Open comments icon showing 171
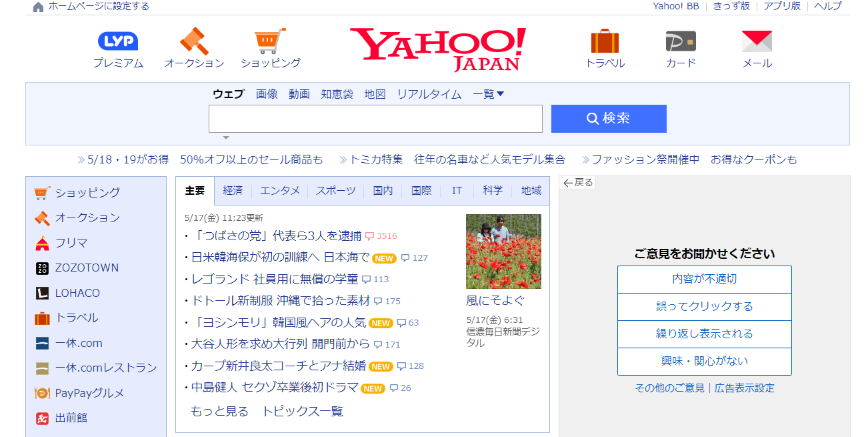868x437 pixels. [378, 345]
